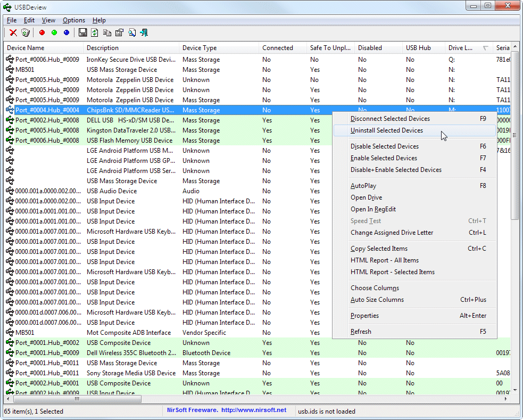Click the vertical scrollbar down arrow

515,390
